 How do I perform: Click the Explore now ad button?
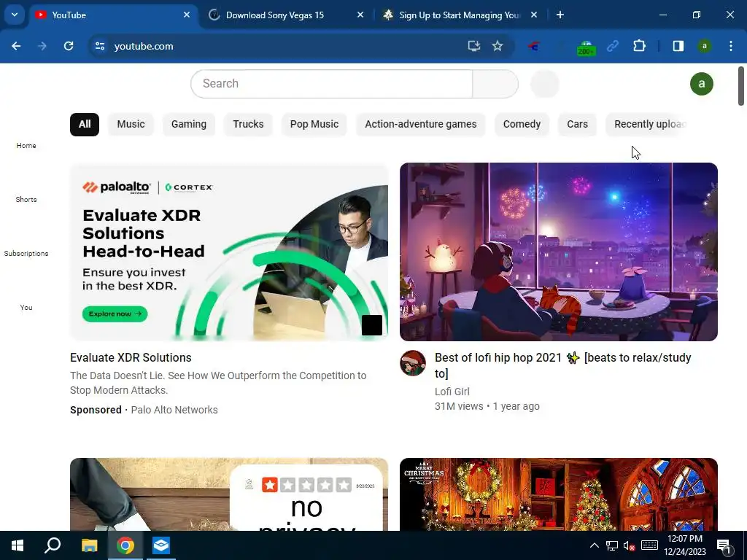point(115,314)
